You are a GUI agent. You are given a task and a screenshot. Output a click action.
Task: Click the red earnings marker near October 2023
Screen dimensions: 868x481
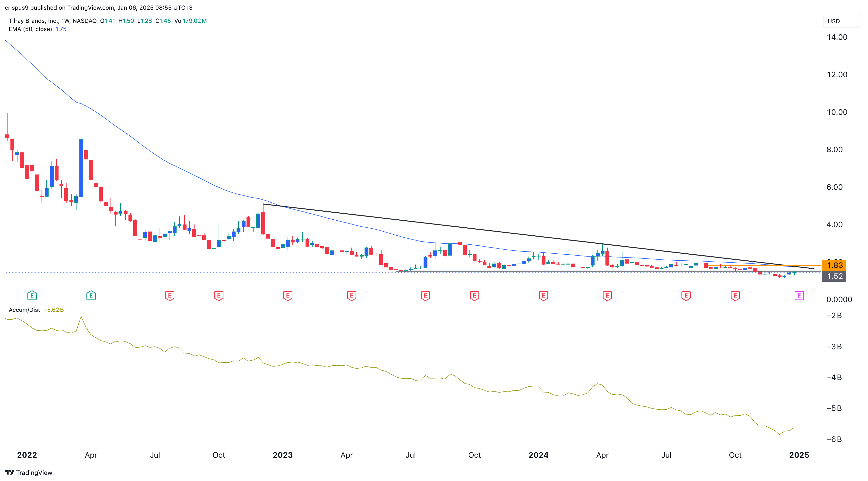point(475,296)
